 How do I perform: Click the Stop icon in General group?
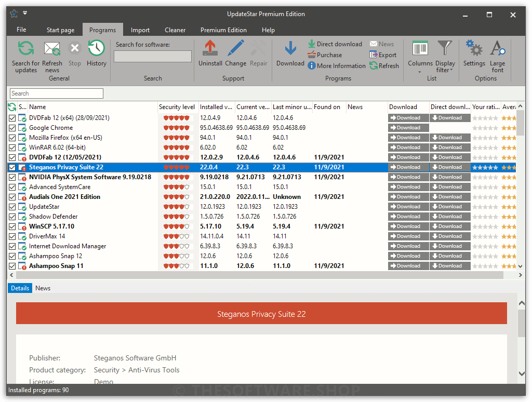coord(75,48)
